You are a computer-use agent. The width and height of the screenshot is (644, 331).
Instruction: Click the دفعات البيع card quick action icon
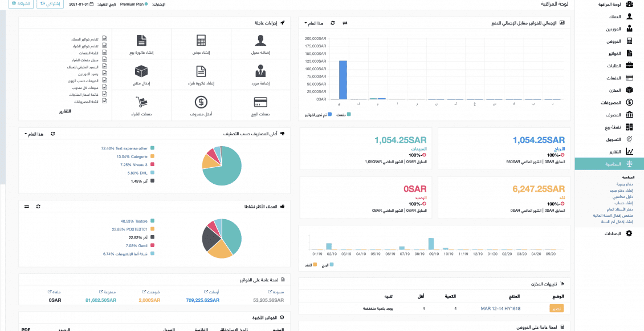[260, 102]
